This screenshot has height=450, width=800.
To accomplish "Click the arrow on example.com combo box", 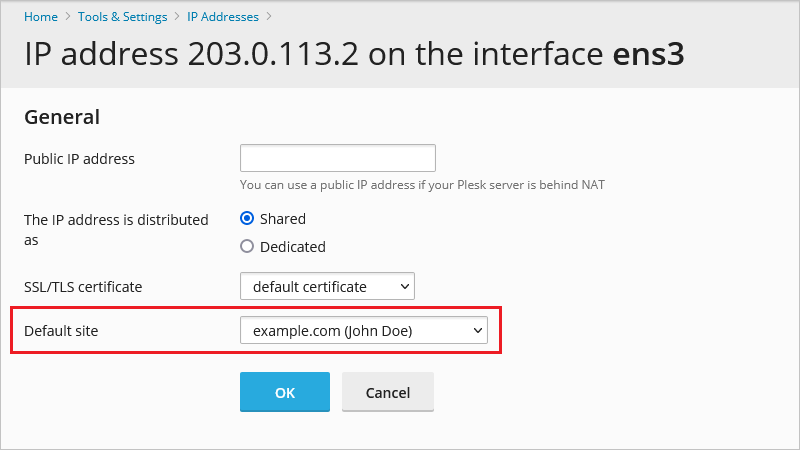I will (x=477, y=330).
